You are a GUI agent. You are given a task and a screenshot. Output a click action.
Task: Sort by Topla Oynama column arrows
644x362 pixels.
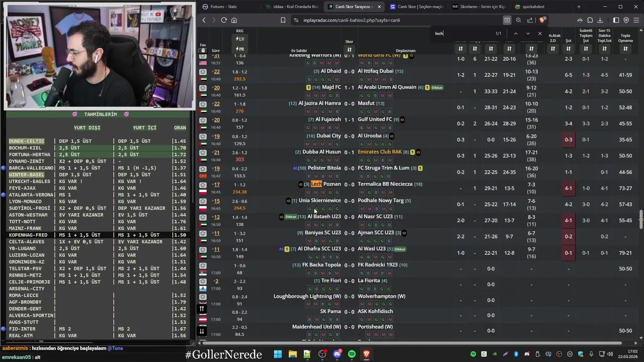[x=625, y=49]
